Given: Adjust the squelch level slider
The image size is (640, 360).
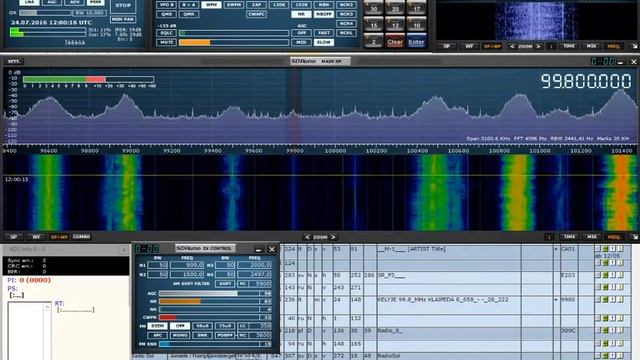Looking at the screenshot, I should [x=234, y=33].
